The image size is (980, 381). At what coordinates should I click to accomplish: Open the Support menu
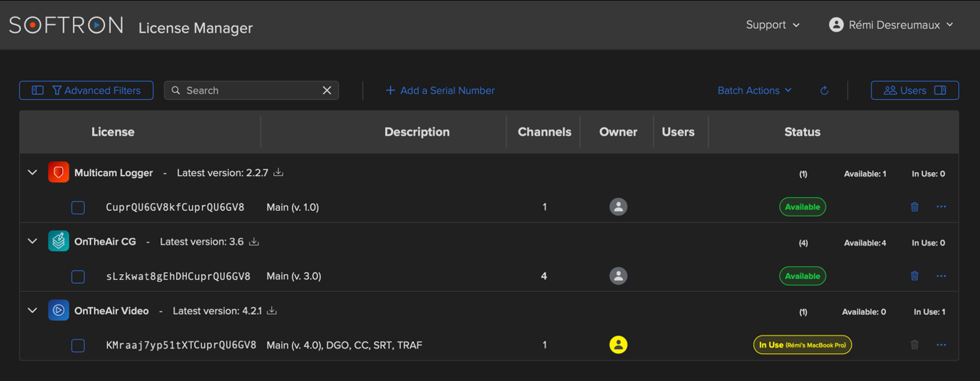tap(773, 24)
